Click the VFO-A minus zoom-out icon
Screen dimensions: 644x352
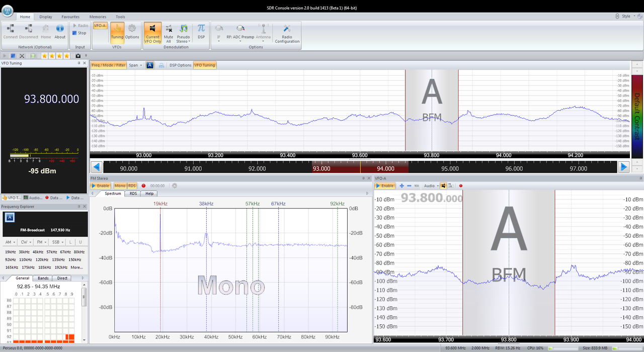pos(409,186)
